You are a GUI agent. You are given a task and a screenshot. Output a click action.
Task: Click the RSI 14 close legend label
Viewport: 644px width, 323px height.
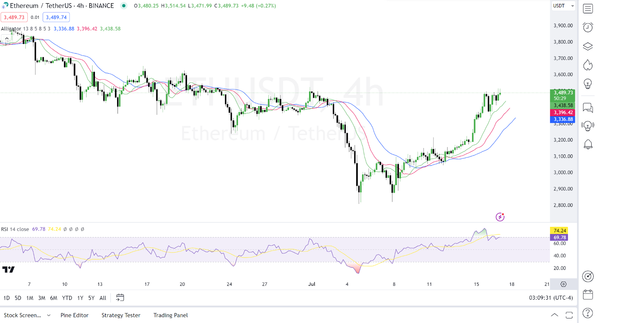click(x=15, y=229)
